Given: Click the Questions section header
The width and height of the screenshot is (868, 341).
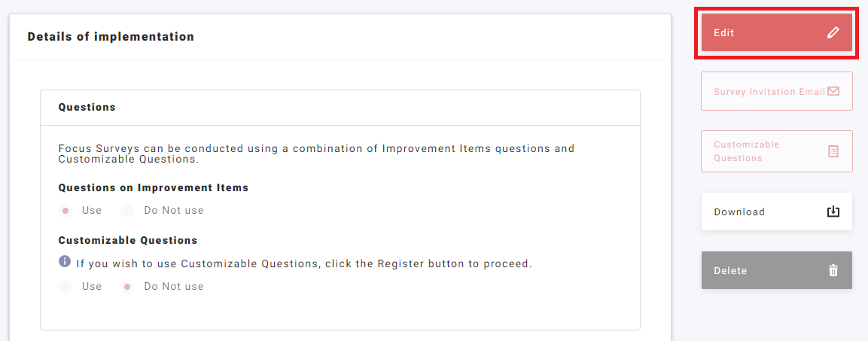Looking at the screenshot, I should tap(87, 107).
